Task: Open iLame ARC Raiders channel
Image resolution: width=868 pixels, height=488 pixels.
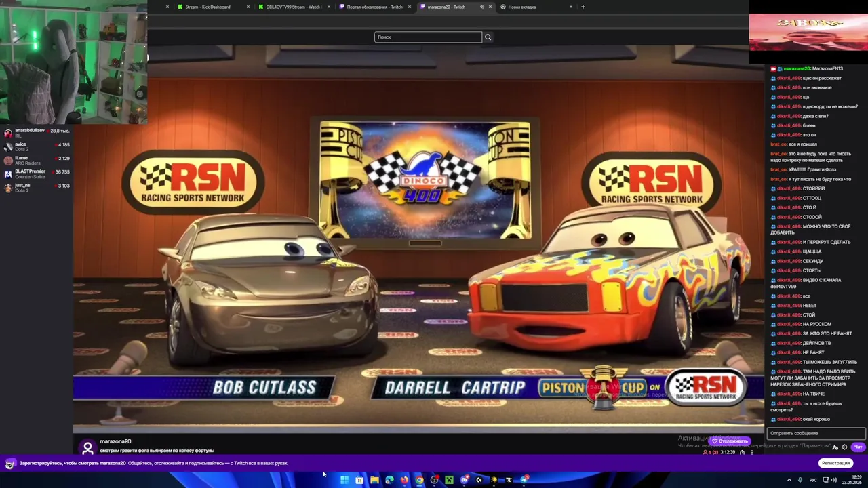Action: pos(37,160)
